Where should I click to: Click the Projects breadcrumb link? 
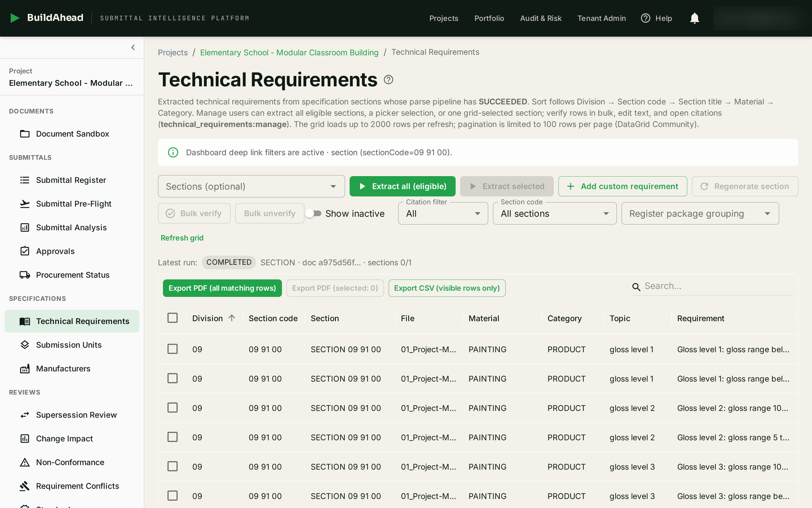pos(173,52)
